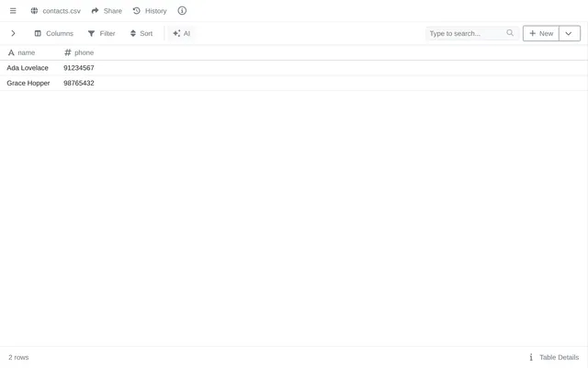588x368 pixels.
Task: Click the 2 rows status text
Action: [x=18, y=357]
